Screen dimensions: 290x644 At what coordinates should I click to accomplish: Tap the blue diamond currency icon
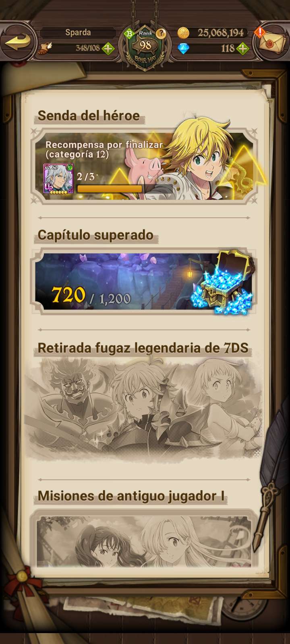coord(183,49)
